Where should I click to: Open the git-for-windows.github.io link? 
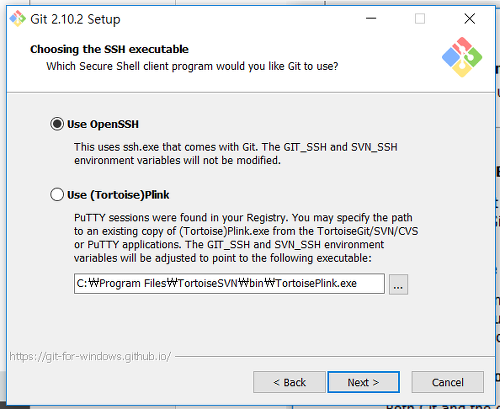coord(90,356)
